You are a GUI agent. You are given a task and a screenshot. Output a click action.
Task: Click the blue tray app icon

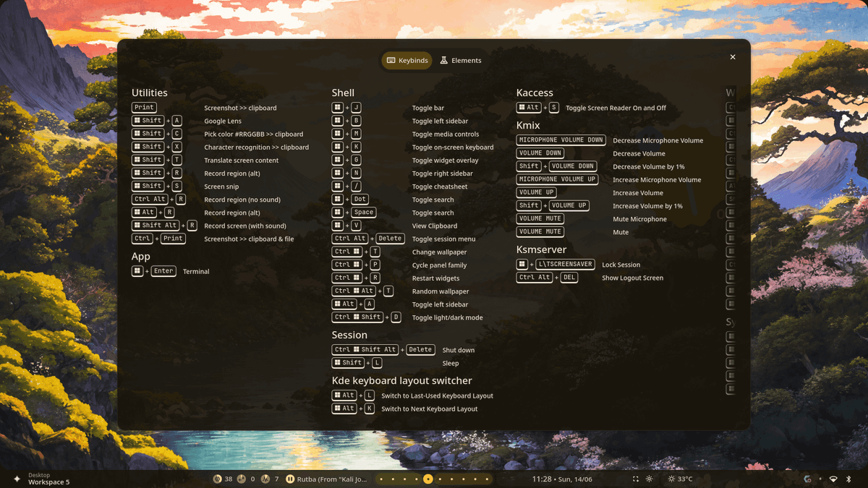(807, 479)
